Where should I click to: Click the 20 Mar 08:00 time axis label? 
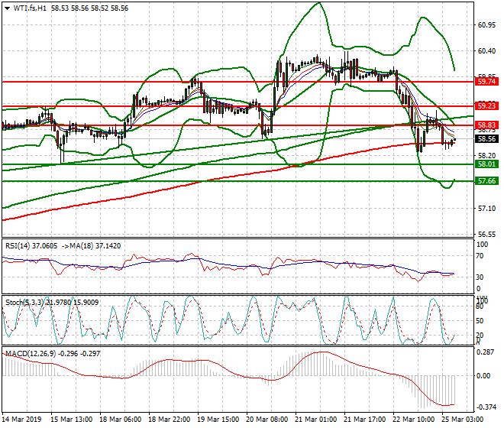(x=267, y=420)
